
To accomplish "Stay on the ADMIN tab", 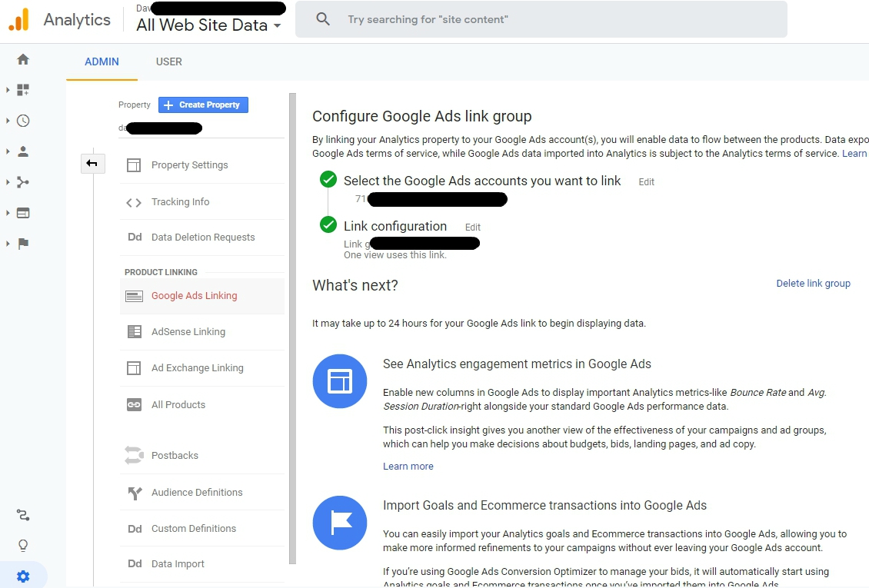I will (102, 61).
